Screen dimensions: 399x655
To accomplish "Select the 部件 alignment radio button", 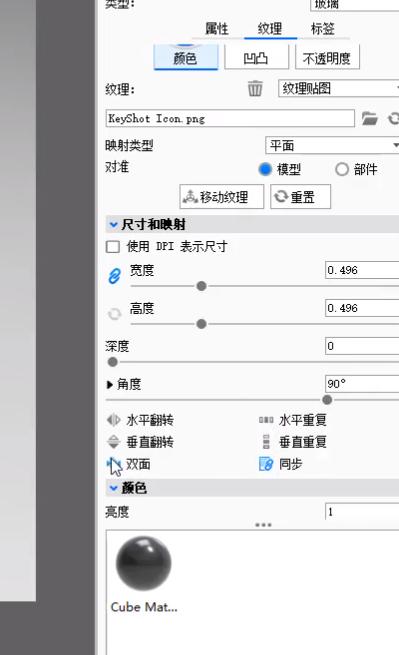I will pos(342,169).
